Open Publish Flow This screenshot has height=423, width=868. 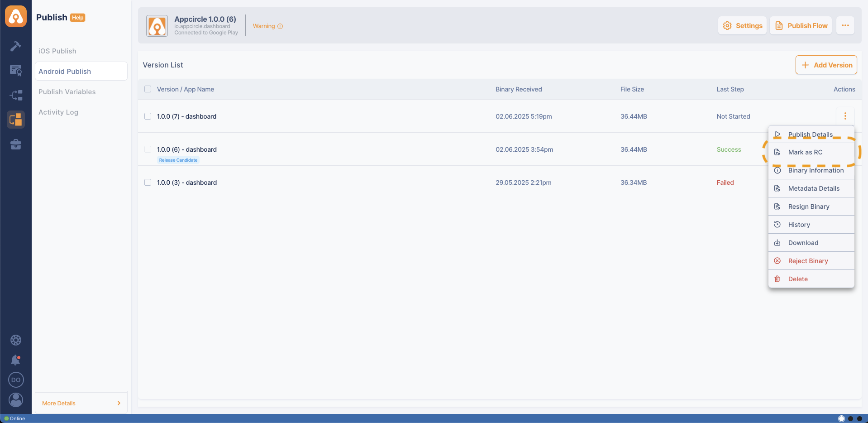point(801,26)
